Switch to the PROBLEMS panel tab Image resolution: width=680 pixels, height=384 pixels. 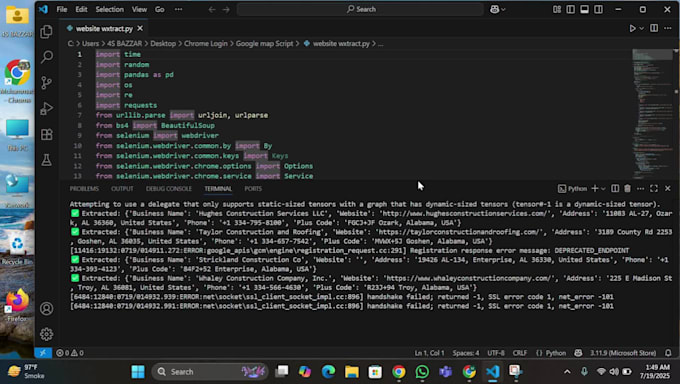pos(84,189)
